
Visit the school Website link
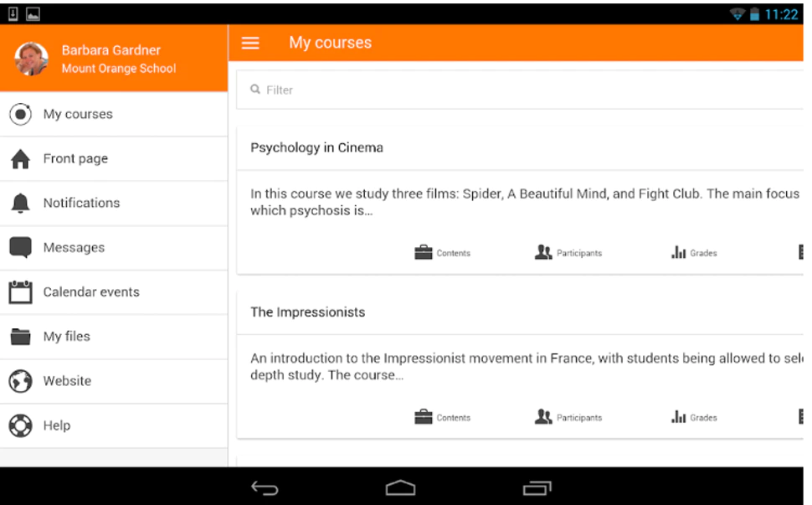67,380
